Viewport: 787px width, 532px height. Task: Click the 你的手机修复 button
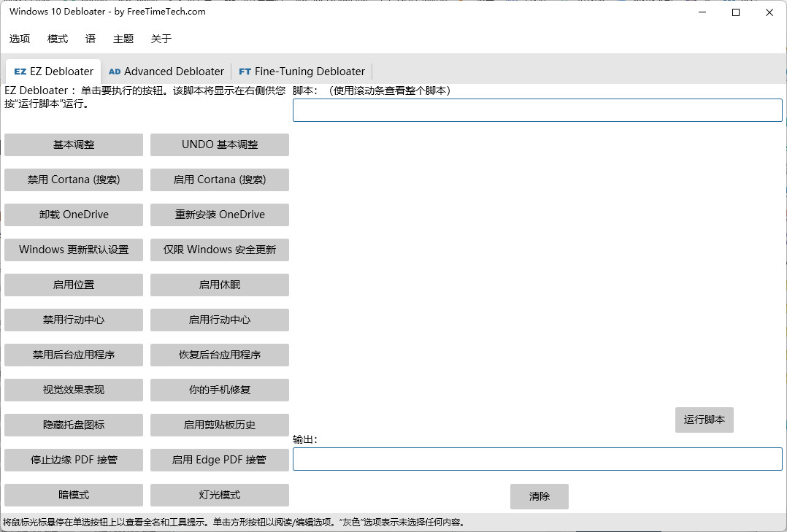pyautogui.click(x=220, y=390)
